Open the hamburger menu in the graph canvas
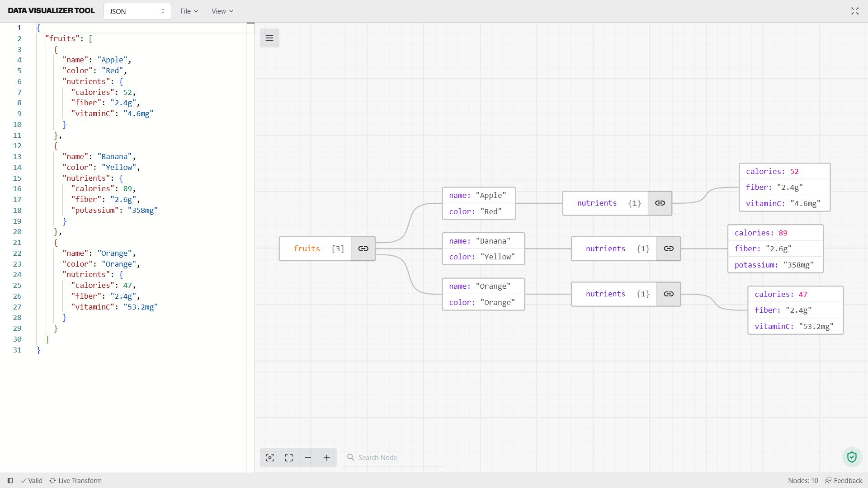This screenshot has height=488, width=868. click(269, 38)
